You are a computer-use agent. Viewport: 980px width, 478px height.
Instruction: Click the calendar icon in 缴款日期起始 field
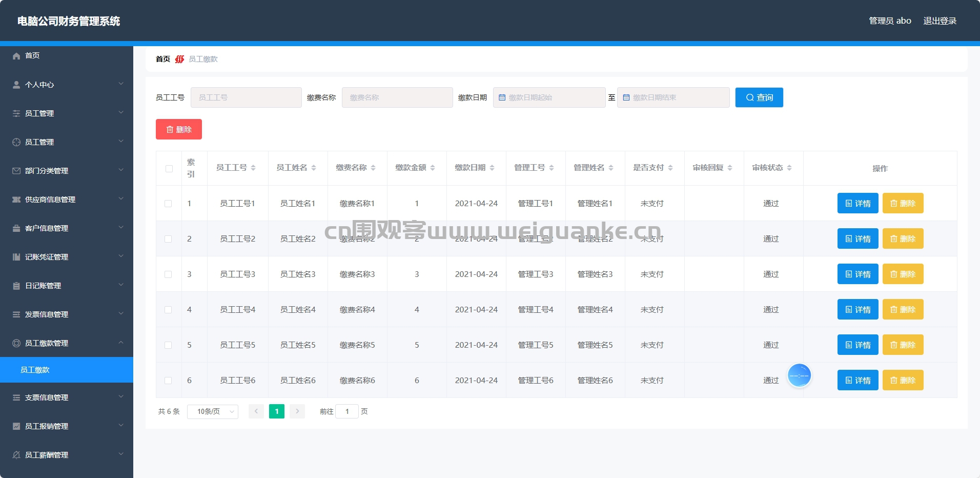[x=502, y=97]
